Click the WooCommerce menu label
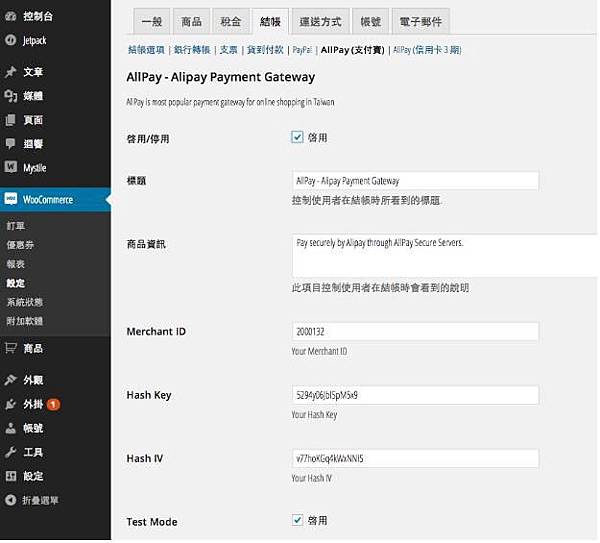This screenshot has width=600, height=543. (x=48, y=199)
